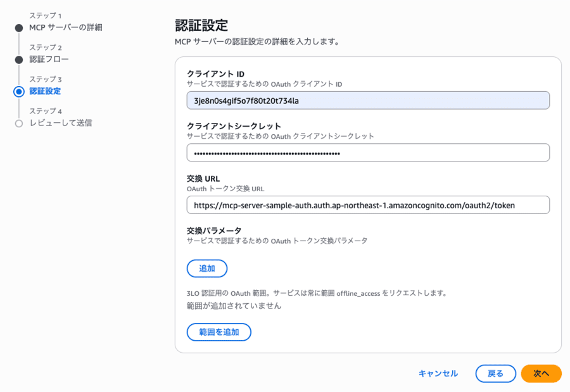Click the 範囲を追加 button

point(218,332)
